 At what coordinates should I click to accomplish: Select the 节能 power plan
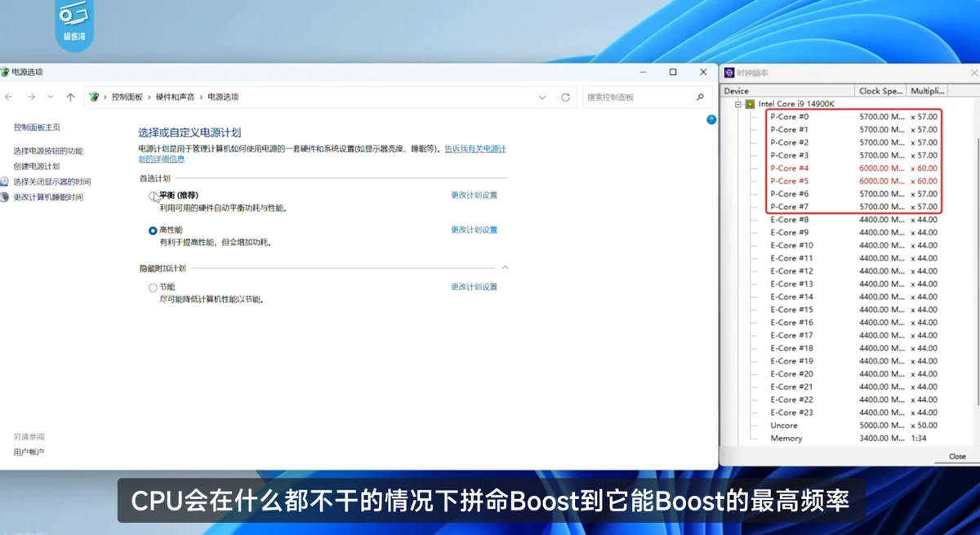(153, 288)
